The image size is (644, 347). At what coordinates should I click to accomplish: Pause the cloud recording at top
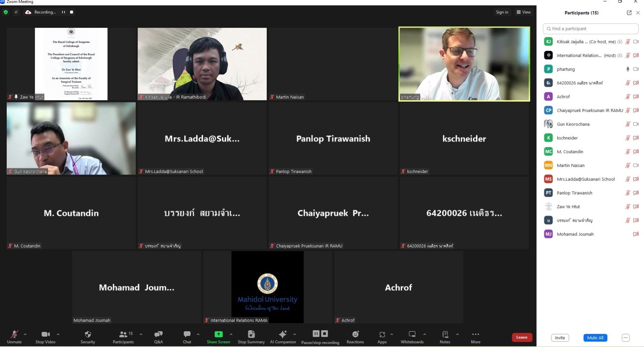point(63,12)
